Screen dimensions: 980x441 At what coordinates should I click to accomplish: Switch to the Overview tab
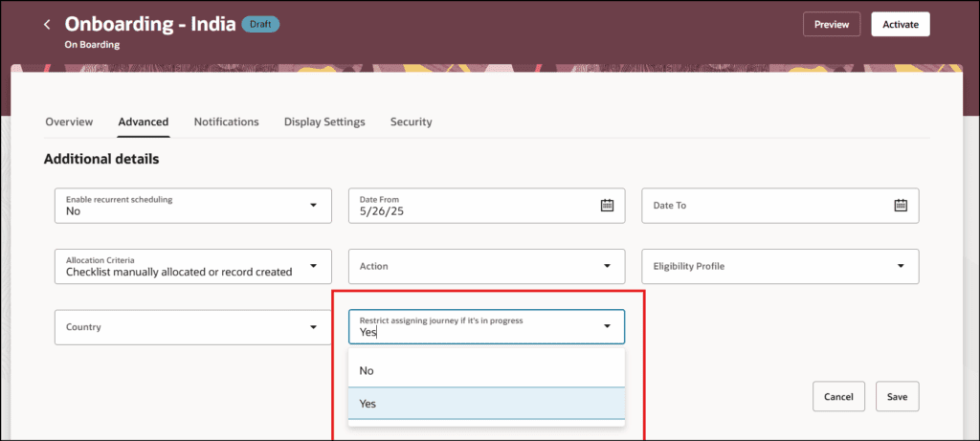coord(69,121)
